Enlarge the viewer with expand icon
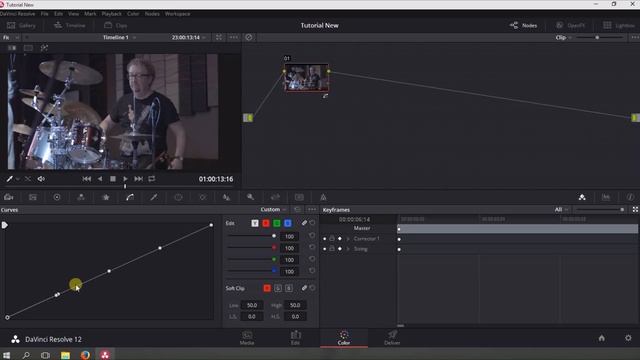640x360 pixels. click(x=219, y=37)
